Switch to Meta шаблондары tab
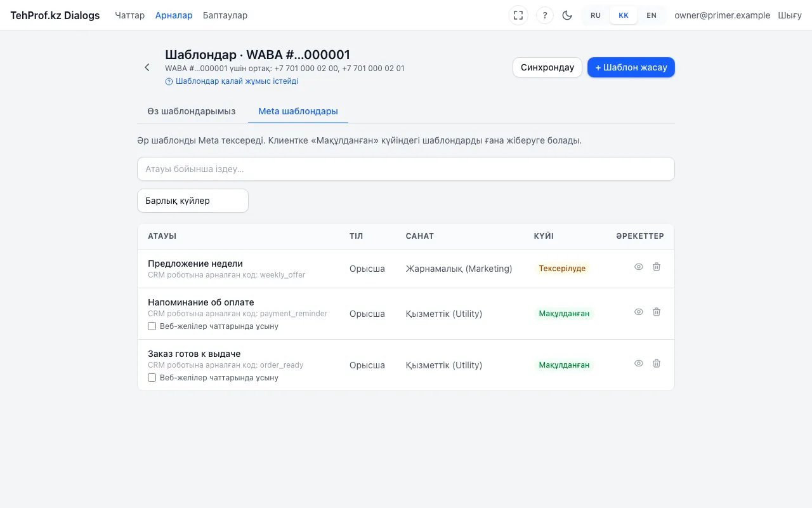Viewport: 812px width, 508px height. click(x=298, y=111)
